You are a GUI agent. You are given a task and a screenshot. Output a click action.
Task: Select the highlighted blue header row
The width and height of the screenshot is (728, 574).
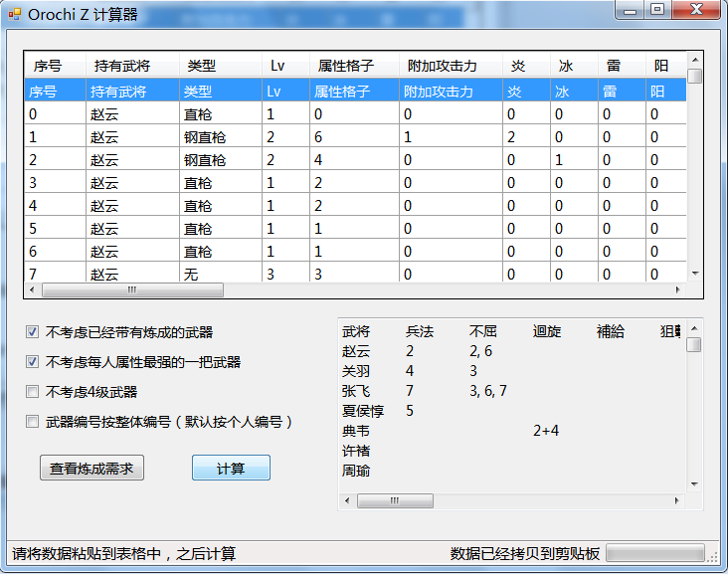coord(298,92)
